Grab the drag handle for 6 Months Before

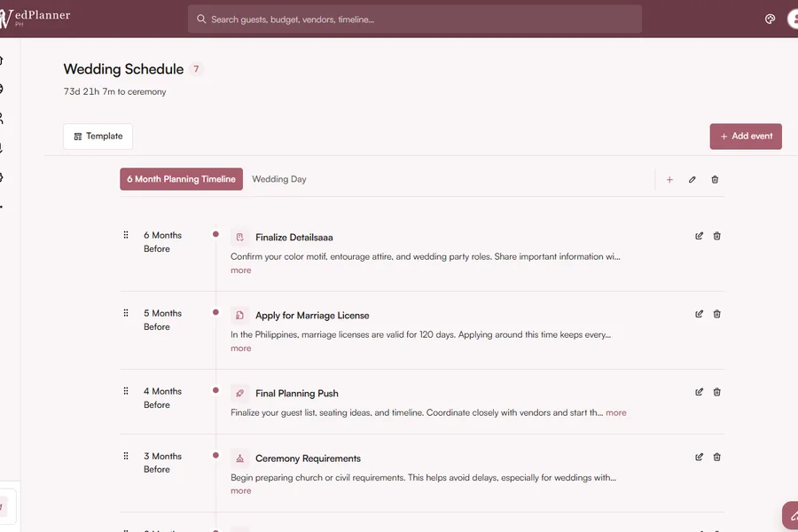[x=126, y=235]
